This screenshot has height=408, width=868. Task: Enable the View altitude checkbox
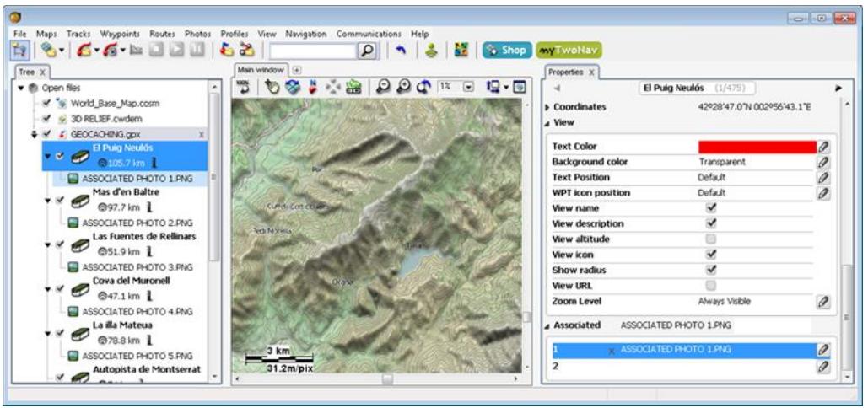point(711,239)
